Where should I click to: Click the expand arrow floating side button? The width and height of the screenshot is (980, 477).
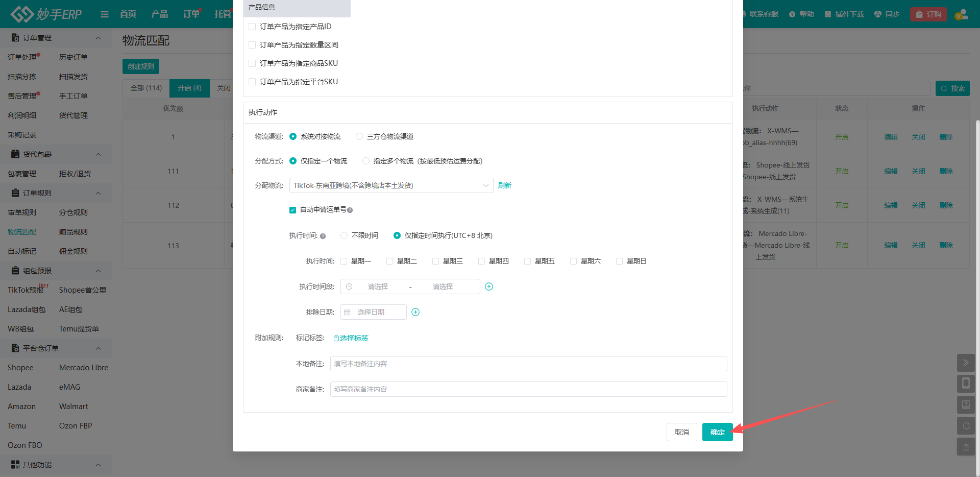[x=966, y=363]
